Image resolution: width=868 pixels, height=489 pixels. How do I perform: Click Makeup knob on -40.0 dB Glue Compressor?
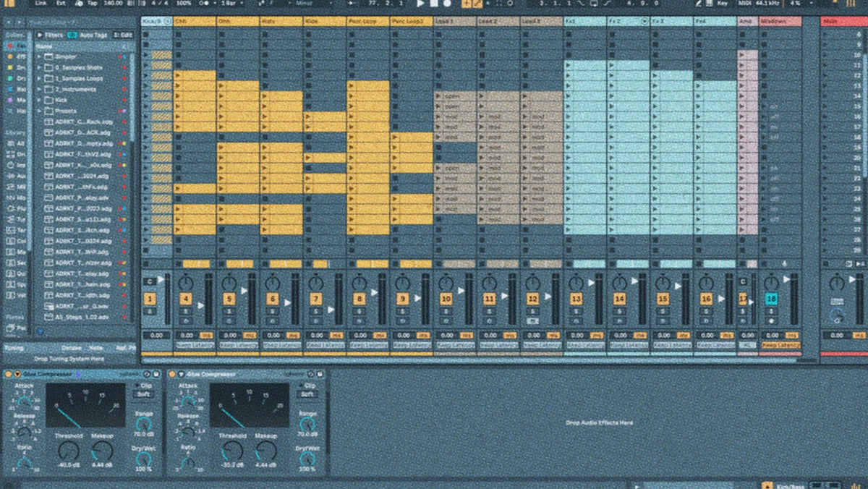(x=101, y=452)
